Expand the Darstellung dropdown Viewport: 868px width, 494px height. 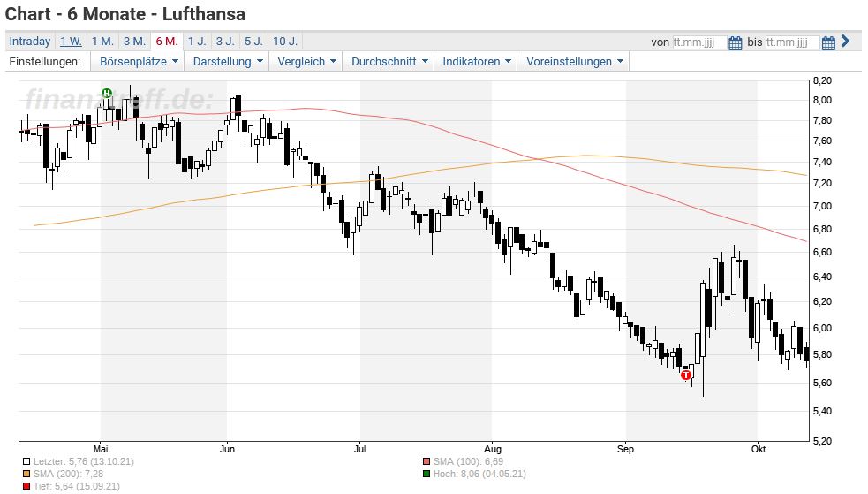pos(228,62)
